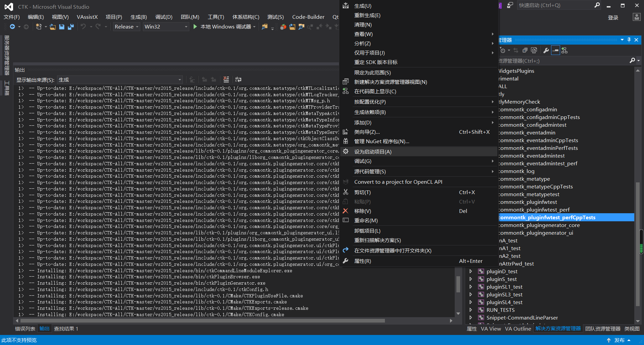Screen dimensions: 644x345
Task: Click the Open File folder icon
Action: pos(53,26)
